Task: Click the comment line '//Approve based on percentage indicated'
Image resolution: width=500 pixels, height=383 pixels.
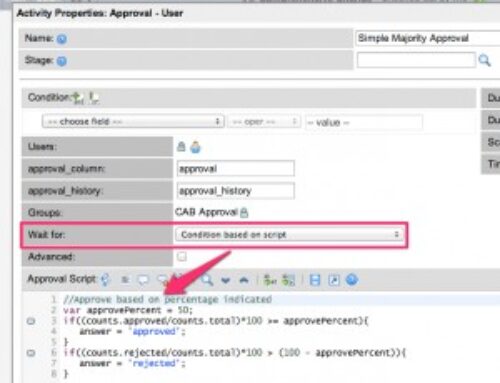Action: pyautogui.click(x=168, y=299)
